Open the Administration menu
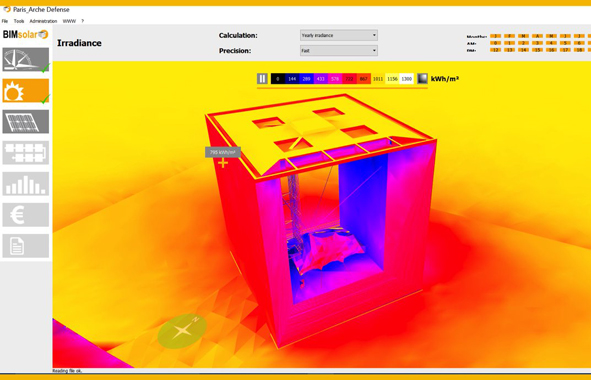 point(43,21)
